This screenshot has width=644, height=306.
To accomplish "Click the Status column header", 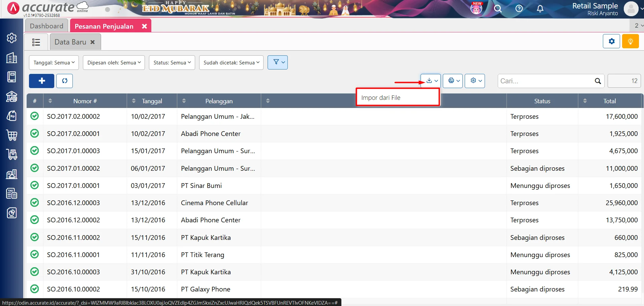I will (542, 101).
